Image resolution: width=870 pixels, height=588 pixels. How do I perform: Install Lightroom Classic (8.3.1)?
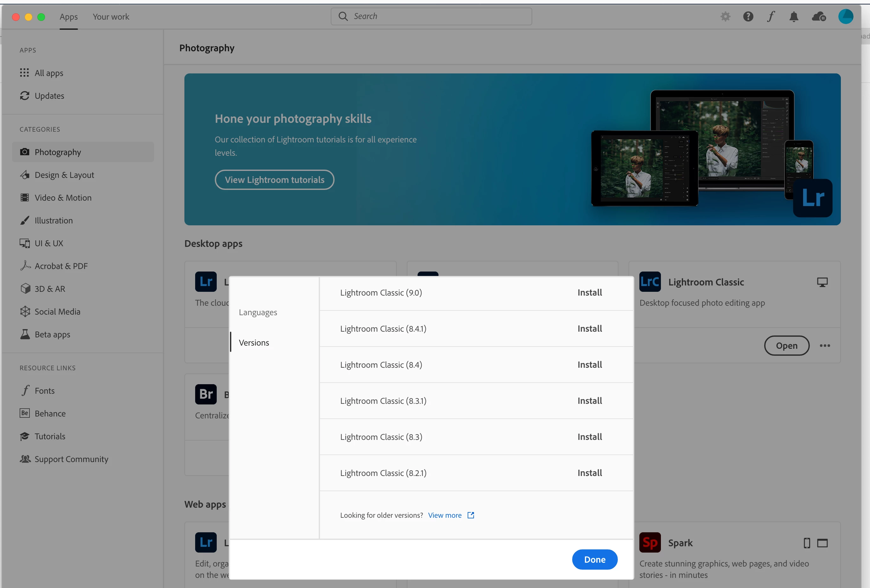(590, 401)
